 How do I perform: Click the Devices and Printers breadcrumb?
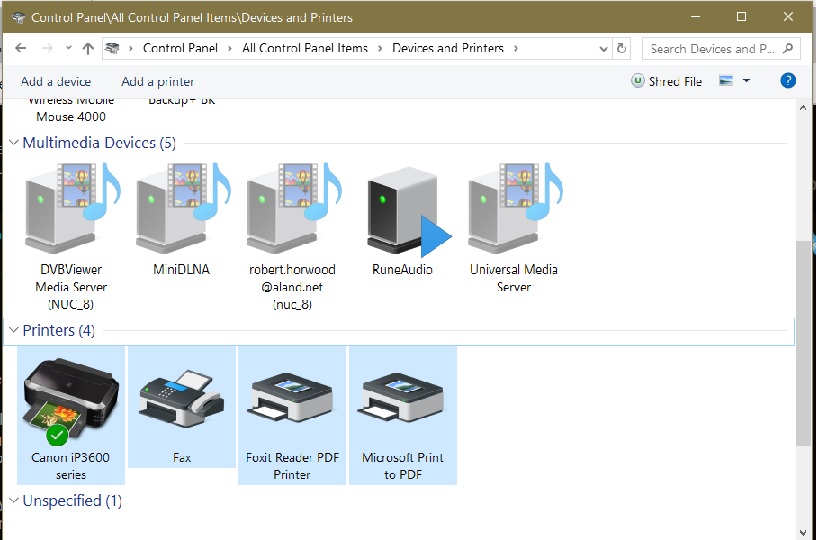tap(448, 48)
